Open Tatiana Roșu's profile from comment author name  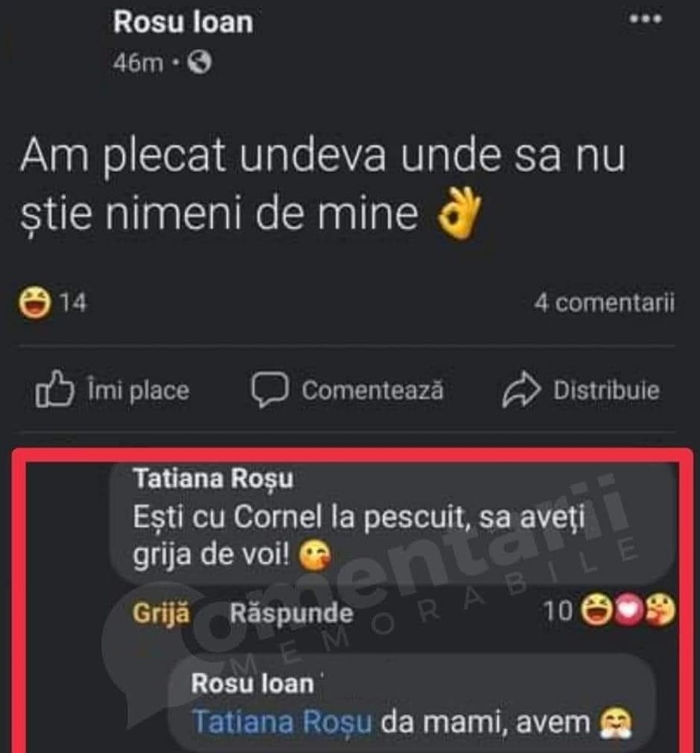[213, 478]
